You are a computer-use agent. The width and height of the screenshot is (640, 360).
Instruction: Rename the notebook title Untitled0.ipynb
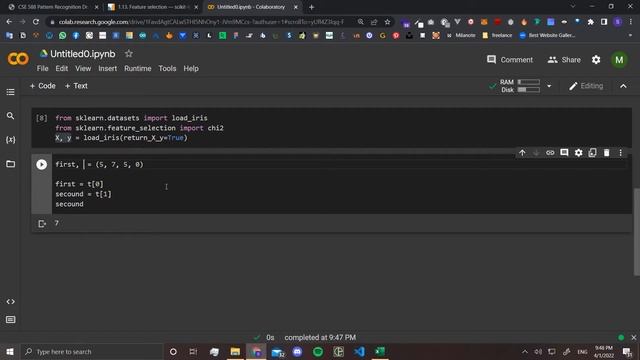coord(82,54)
